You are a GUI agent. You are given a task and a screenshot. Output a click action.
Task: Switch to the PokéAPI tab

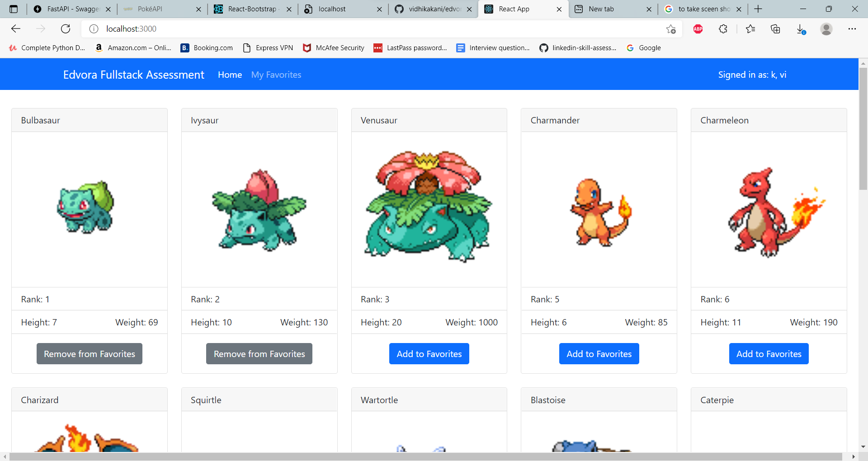coord(154,9)
